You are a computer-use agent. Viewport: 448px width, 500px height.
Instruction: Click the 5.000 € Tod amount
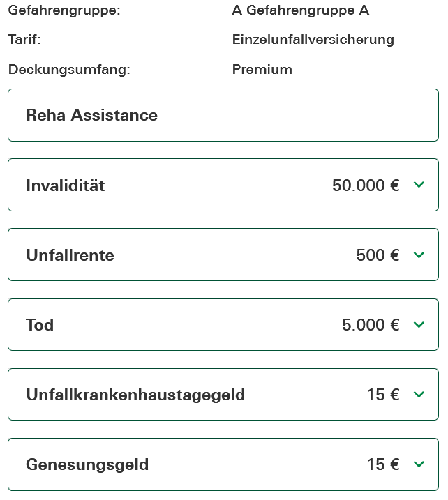click(371, 325)
